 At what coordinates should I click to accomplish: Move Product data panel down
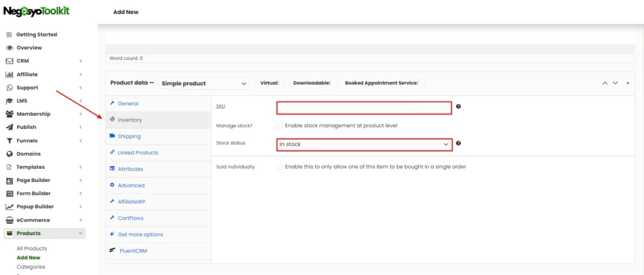click(x=615, y=82)
